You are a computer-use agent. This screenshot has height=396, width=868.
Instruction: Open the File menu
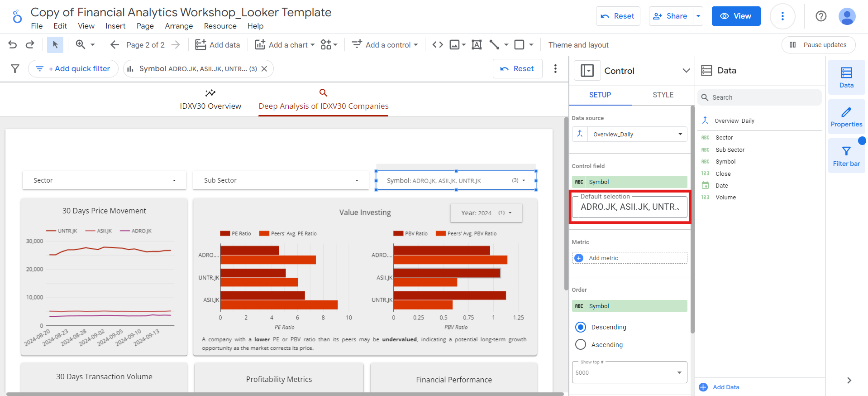37,26
